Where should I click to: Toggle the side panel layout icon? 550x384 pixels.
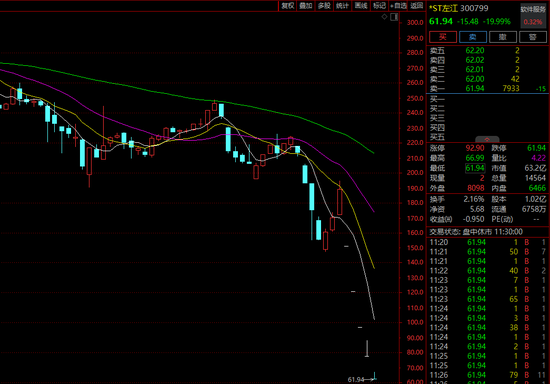click(x=394, y=16)
